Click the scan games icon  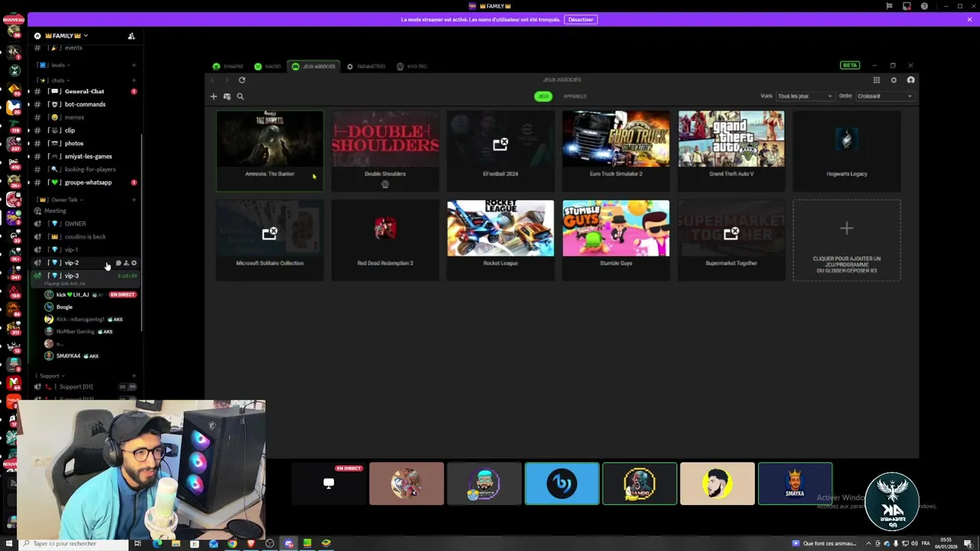click(x=227, y=96)
